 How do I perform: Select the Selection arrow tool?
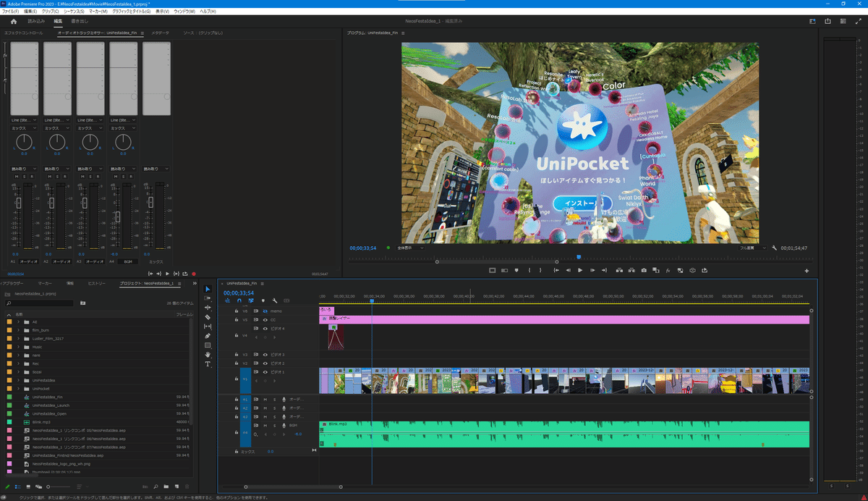click(208, 289)
